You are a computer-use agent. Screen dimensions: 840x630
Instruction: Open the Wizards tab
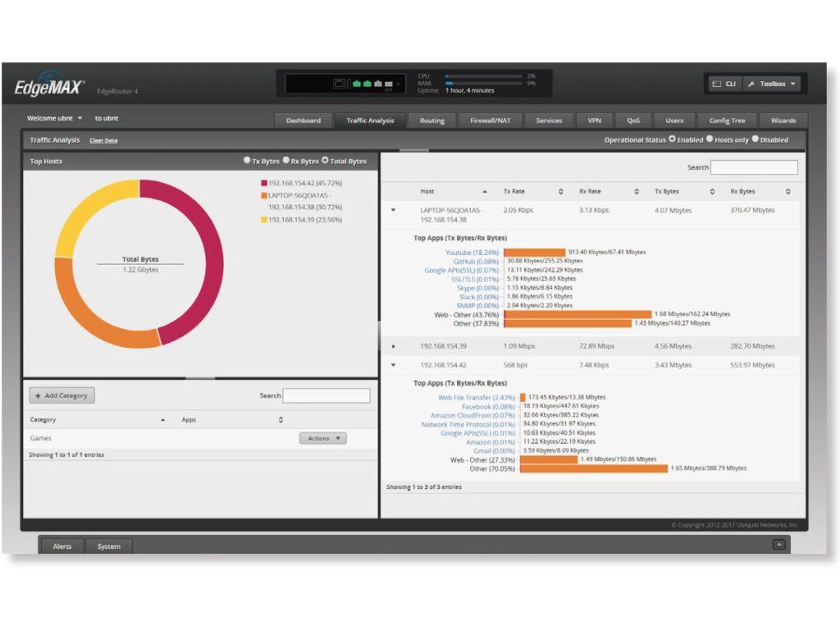(x=783, y=121)
